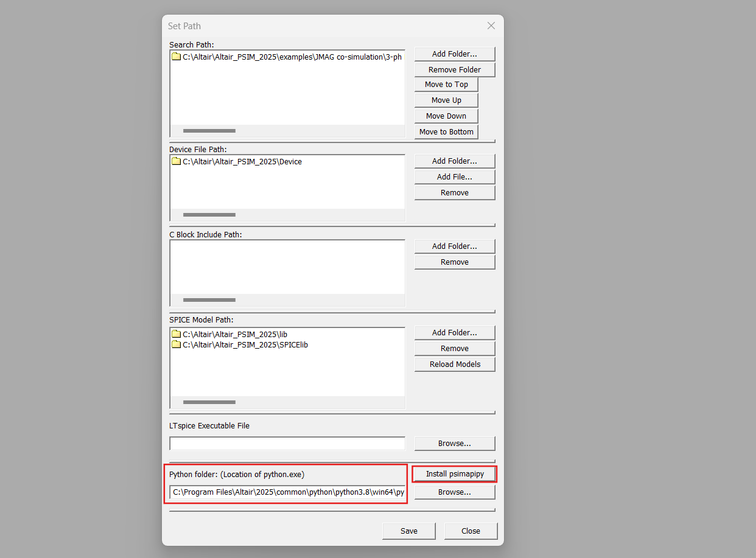
Task: Click Add Folder for Search Path
Action: tap(455, 54)
